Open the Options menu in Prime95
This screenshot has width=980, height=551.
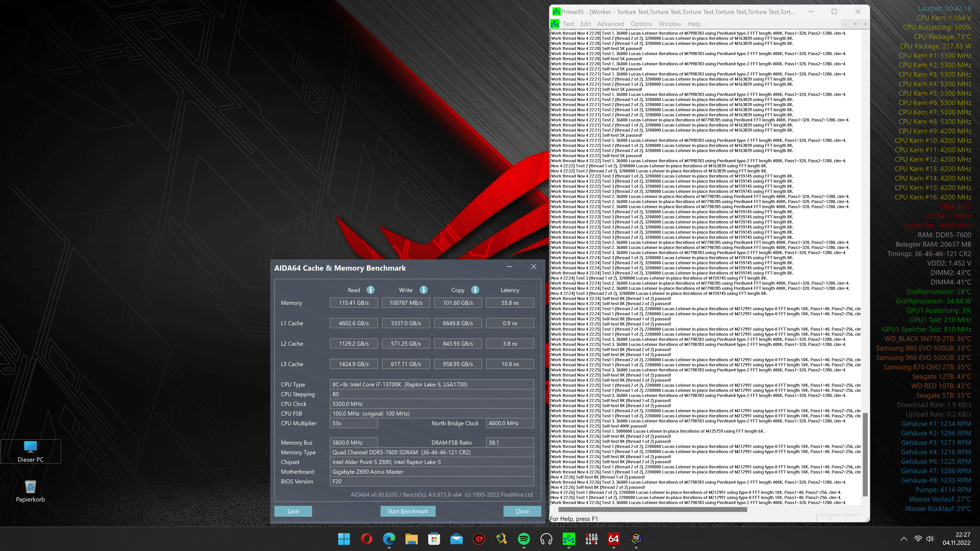(x=641, y=24)
